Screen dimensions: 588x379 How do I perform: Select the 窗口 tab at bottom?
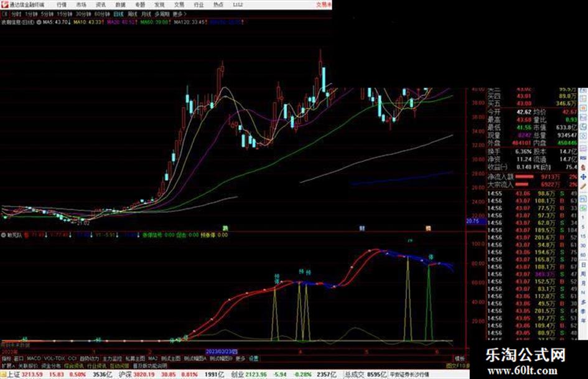19,358
